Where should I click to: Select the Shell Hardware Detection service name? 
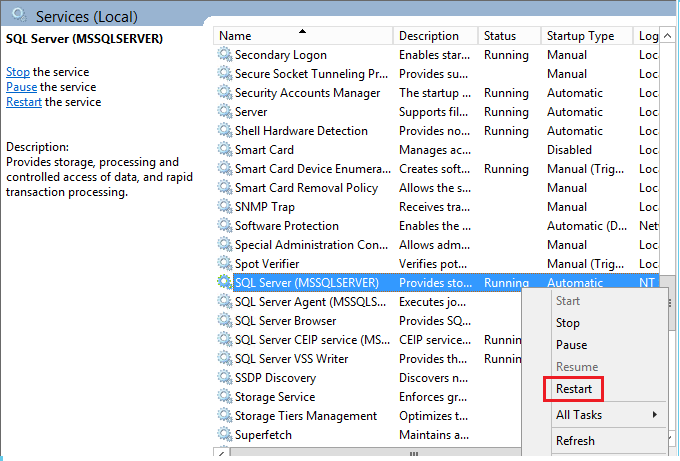[301, 131]
